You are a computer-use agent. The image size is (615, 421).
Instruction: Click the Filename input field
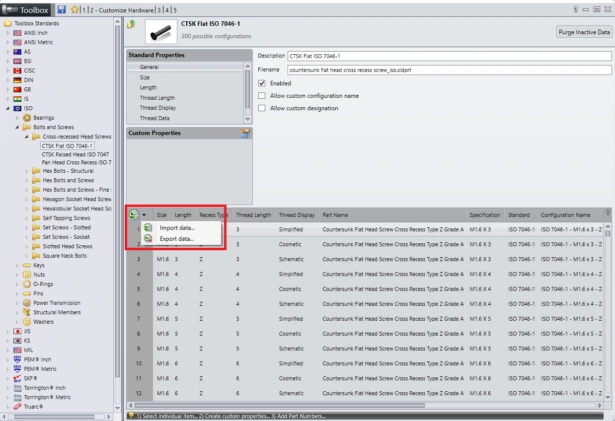(449, 70)
